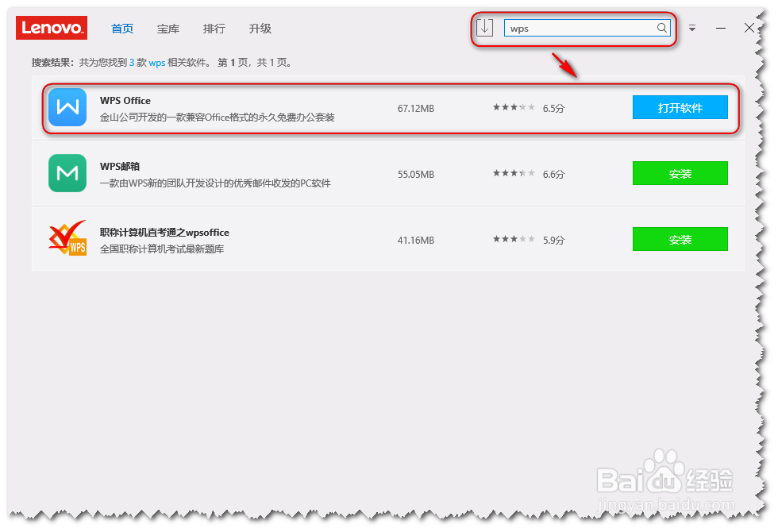Viewport: 778px width, 532px height.
Task: Open the download manager arrow icon
Action: point(484,27)
